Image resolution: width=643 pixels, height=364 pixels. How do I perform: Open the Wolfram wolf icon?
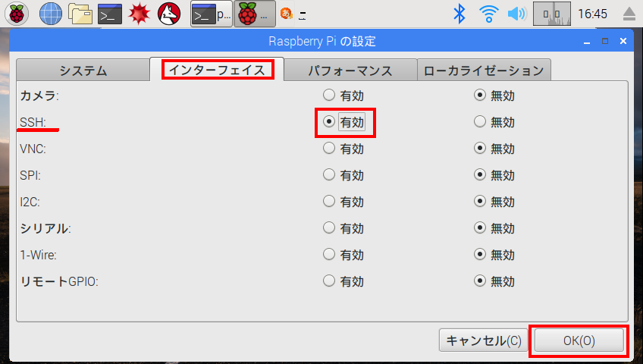click(169, 14)
